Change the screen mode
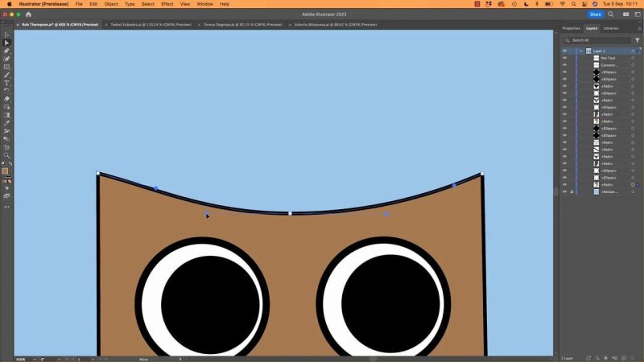The image size is (644, 362). coord(6,196)
